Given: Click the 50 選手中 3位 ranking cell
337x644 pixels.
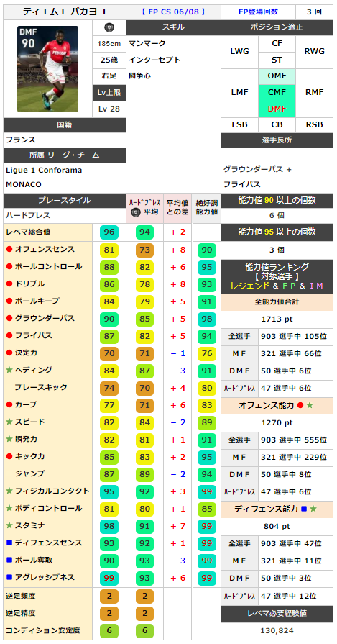Looking at the screenshot, I should pos(295,578).
